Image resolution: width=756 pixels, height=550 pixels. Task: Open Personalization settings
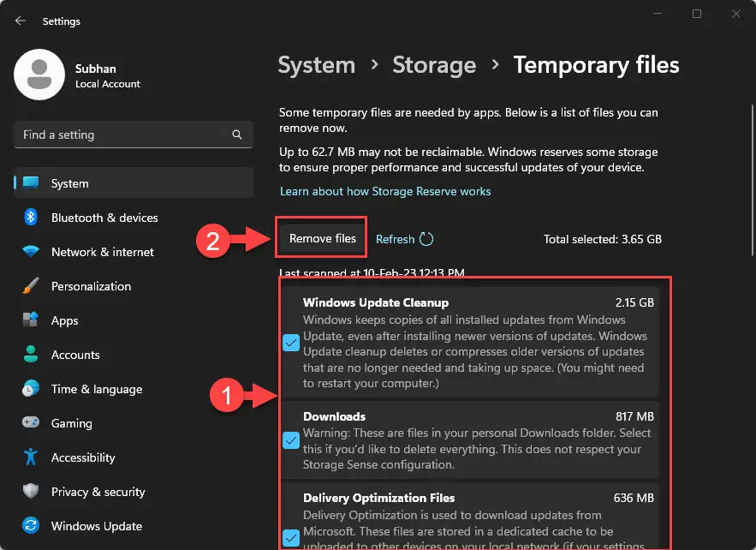(134, 285)
